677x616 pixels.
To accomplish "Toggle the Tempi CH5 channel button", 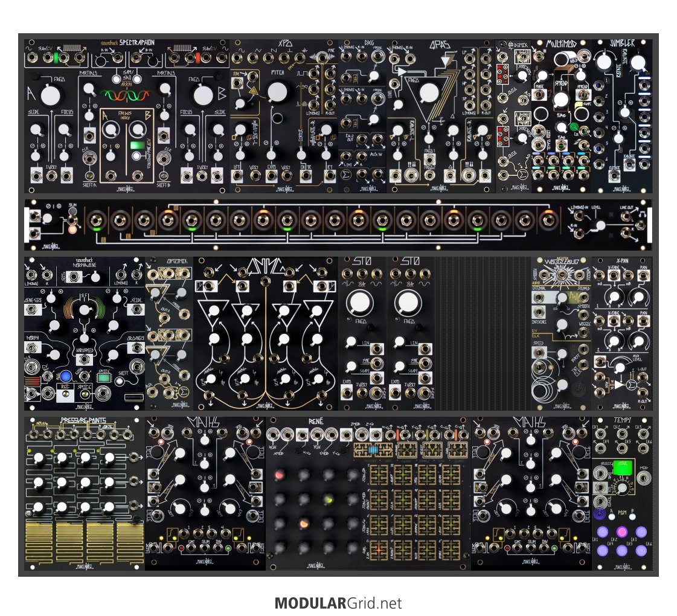I will [x=621, y=550].
